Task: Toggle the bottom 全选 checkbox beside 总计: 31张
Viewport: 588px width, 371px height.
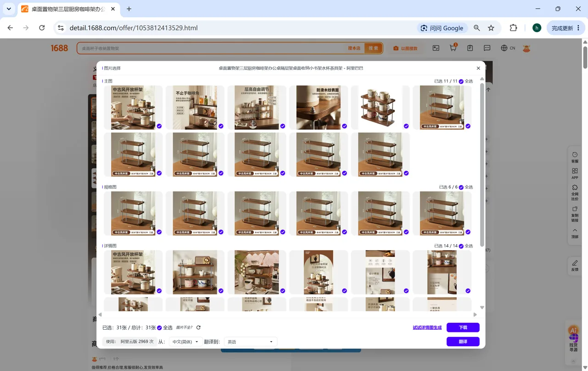Action: pos(159,328)
